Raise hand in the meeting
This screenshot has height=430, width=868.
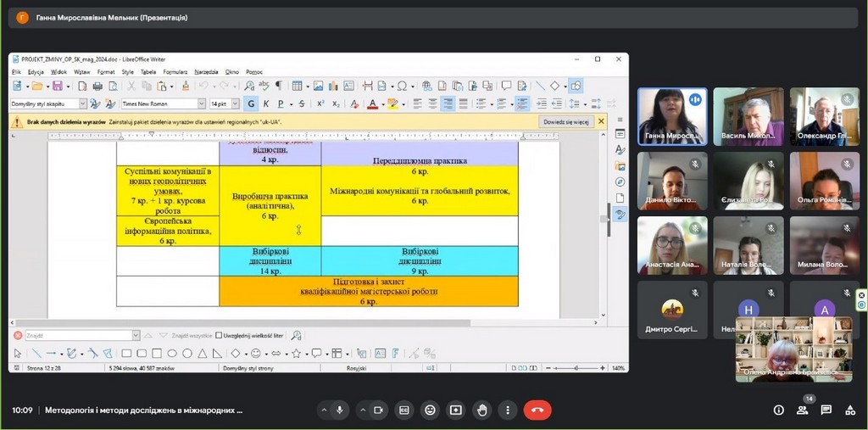[482, 410]
